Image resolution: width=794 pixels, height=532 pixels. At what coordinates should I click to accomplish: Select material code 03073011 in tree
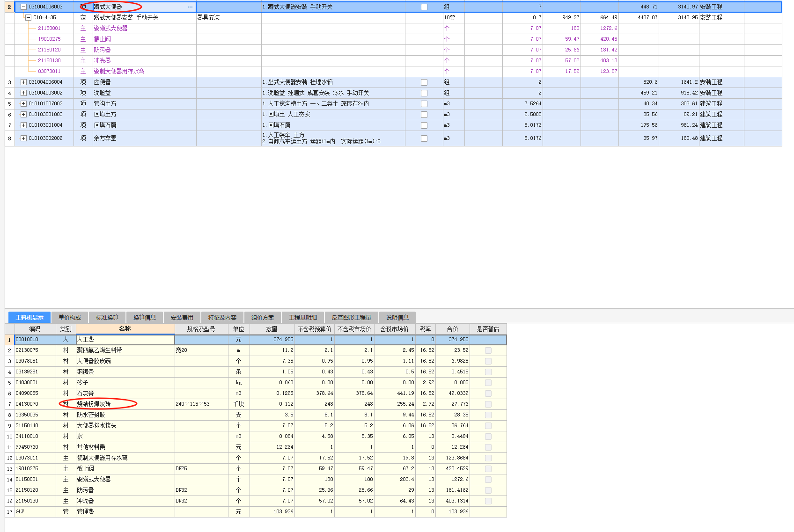click(x=49, y=72)
